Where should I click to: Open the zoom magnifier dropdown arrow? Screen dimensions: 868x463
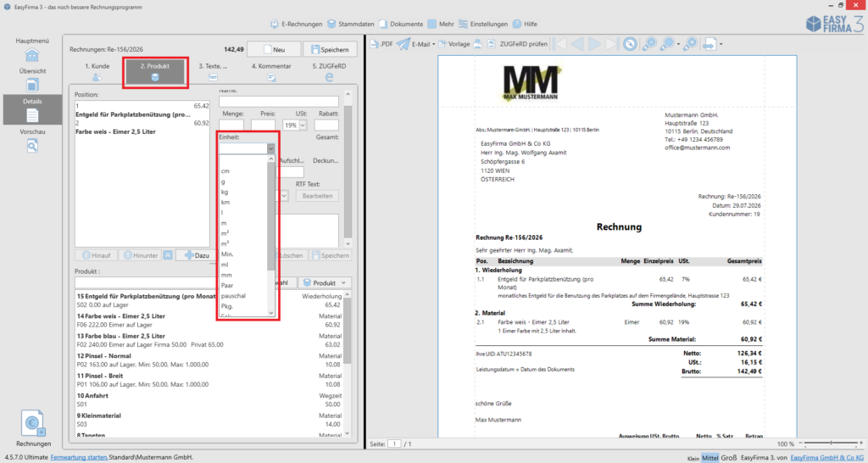point(678,44)
